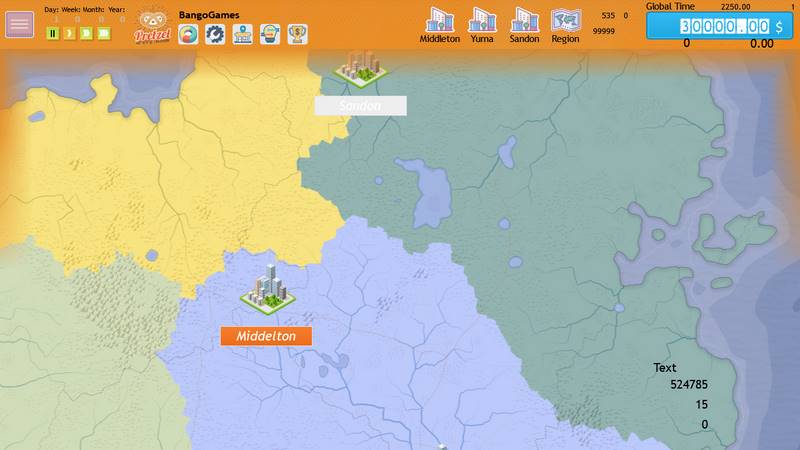Switch to Middleton city view
Screen dimensions: 800x450
[439, 25]
